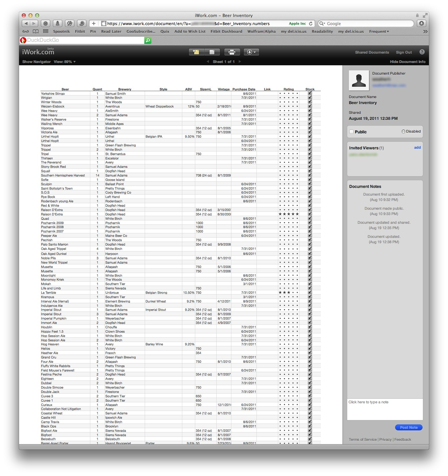448x476 pixels.
Task: Click the round circle extension button in toolbar
Action: pyautogui.click(x=46, y=23)
